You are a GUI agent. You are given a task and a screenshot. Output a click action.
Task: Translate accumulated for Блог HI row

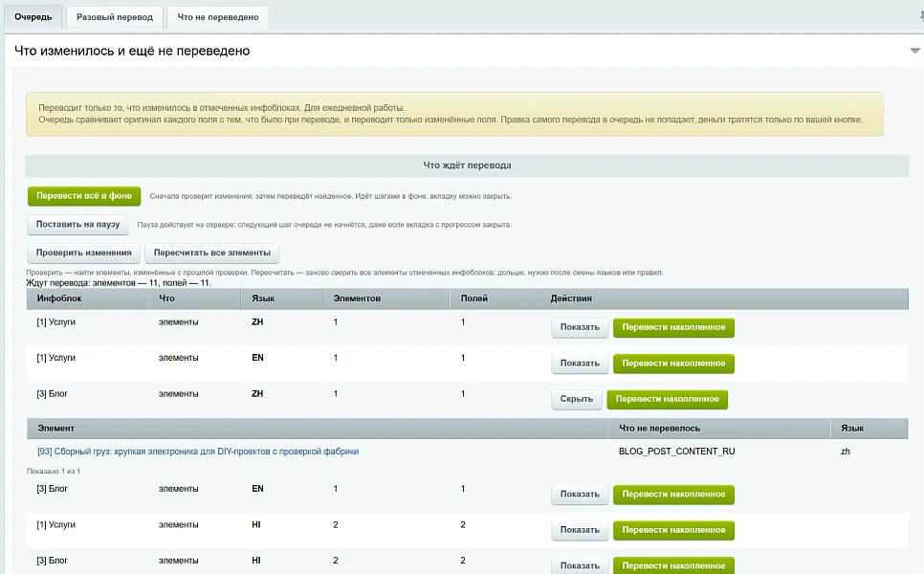[x=673, y=565]
